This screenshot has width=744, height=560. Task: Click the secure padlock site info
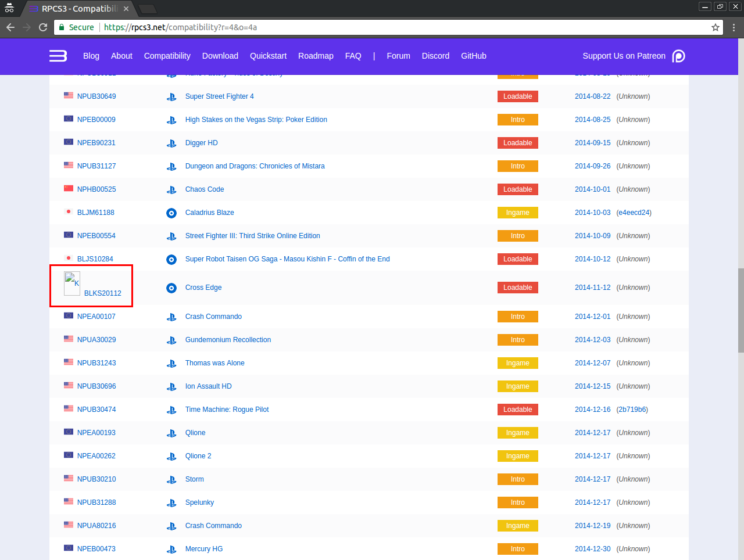click(x=62, y=27)
